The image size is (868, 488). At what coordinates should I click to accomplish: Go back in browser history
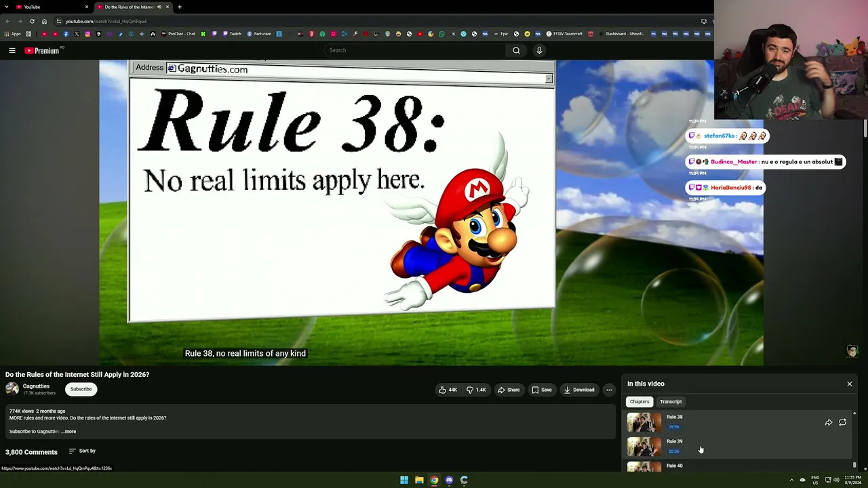(x=7, y=21)
